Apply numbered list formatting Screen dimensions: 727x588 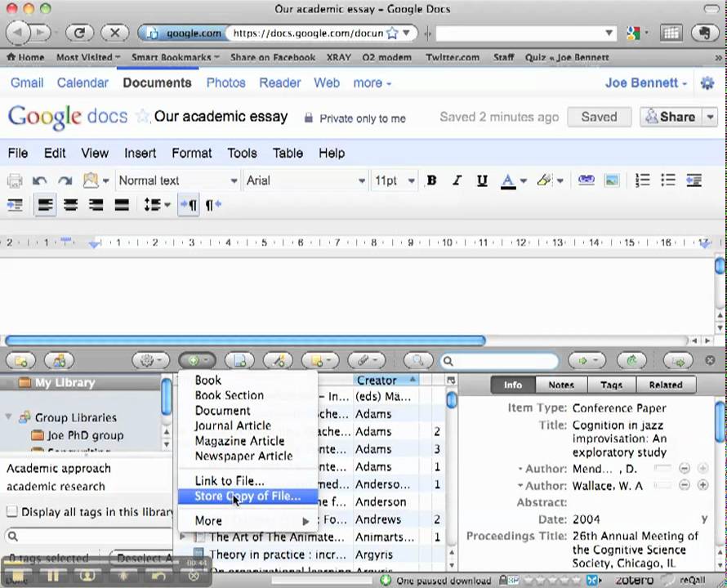click(x=642, y=180)
